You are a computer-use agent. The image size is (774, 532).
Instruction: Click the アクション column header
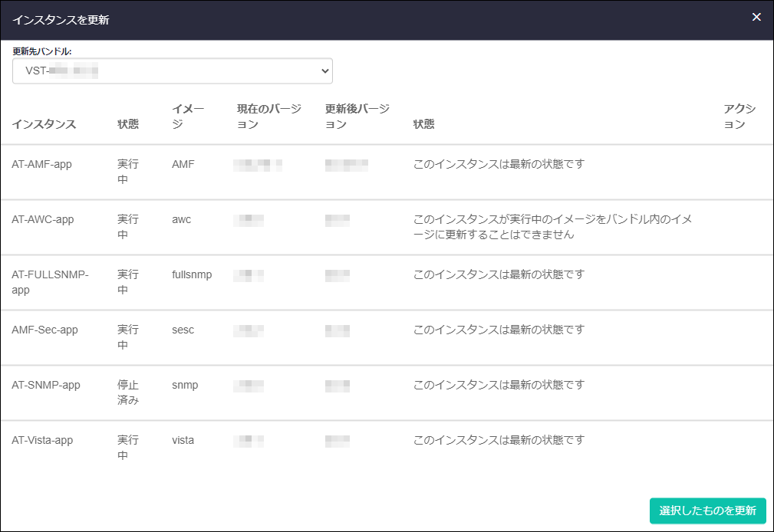tap(739, 117)
